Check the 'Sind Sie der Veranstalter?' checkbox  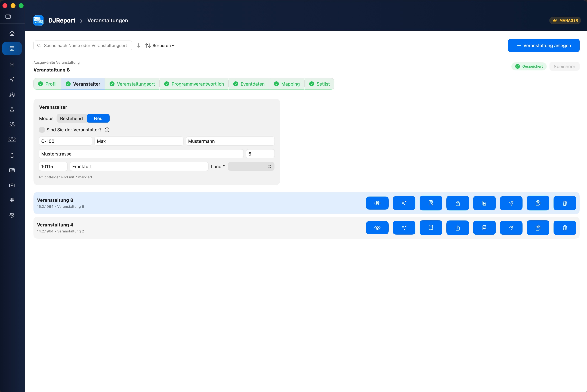tap(42, 130)
